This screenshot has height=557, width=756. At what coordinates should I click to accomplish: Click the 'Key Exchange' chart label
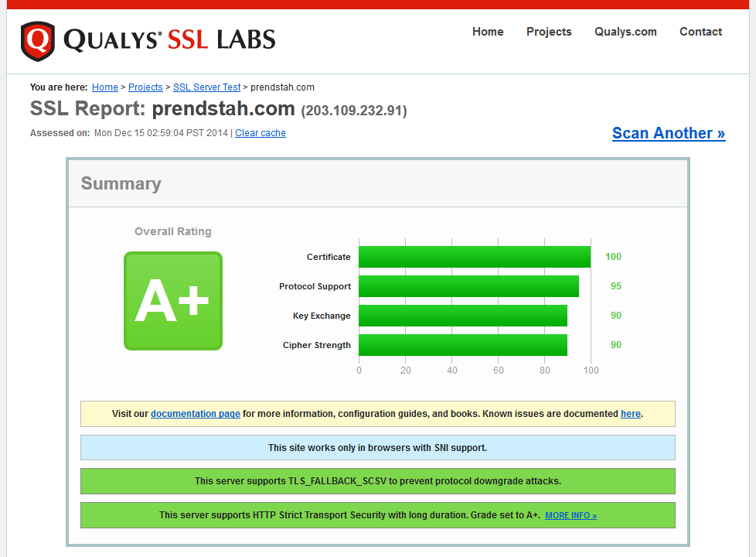click(322, 316)
